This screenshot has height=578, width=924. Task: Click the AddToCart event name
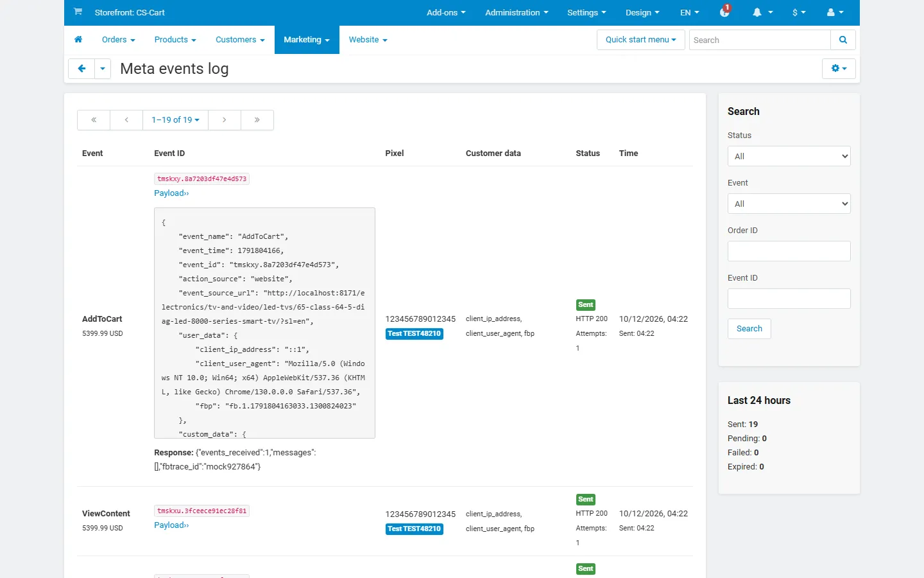pyautogui.click(x=102, y=319)
